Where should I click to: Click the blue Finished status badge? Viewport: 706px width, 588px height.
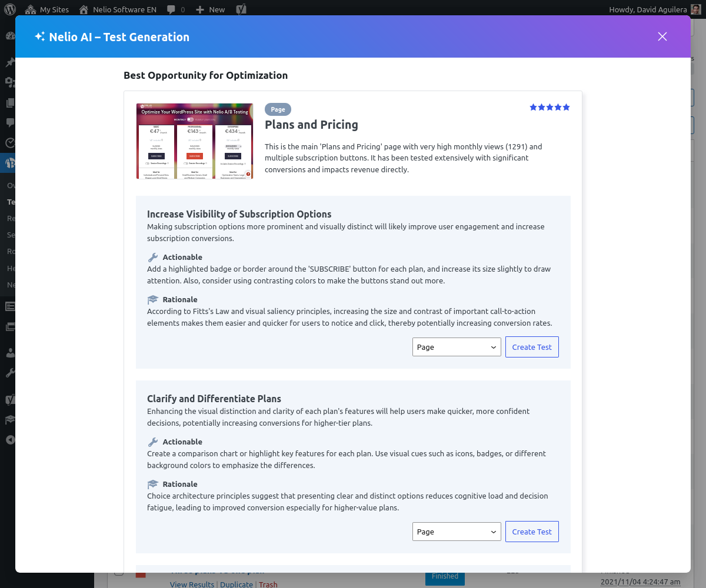(x=445, y=579)
